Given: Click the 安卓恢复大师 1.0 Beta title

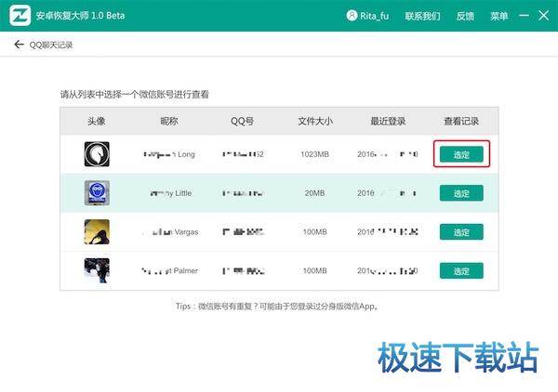Looking at the screenshot, I should [x=80, y=16].
